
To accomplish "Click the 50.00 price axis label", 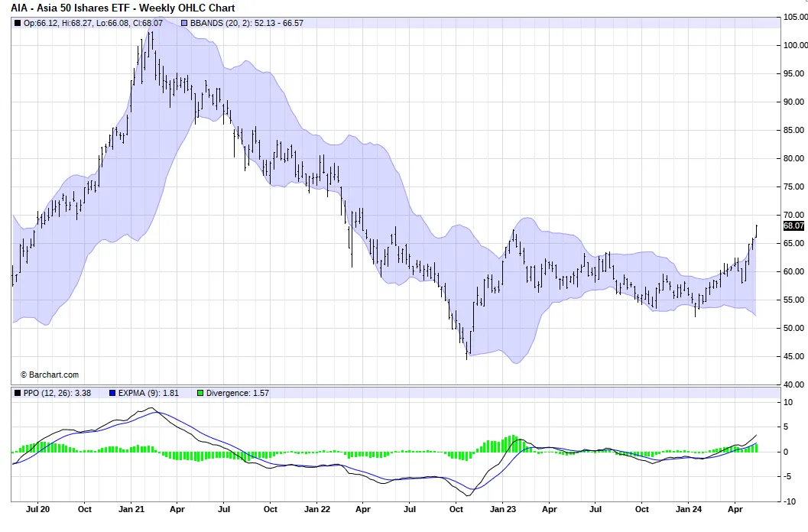I will (x=793, y=329).
